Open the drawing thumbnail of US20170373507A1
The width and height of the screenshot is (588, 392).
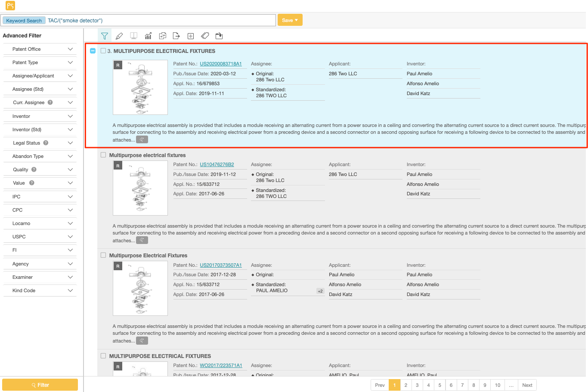(x=140, y=288)
